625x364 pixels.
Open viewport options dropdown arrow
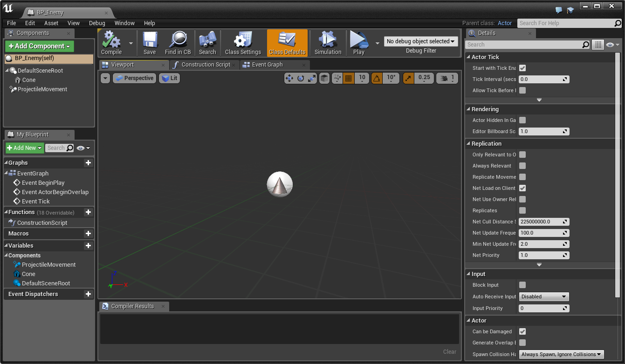(105, 78)
